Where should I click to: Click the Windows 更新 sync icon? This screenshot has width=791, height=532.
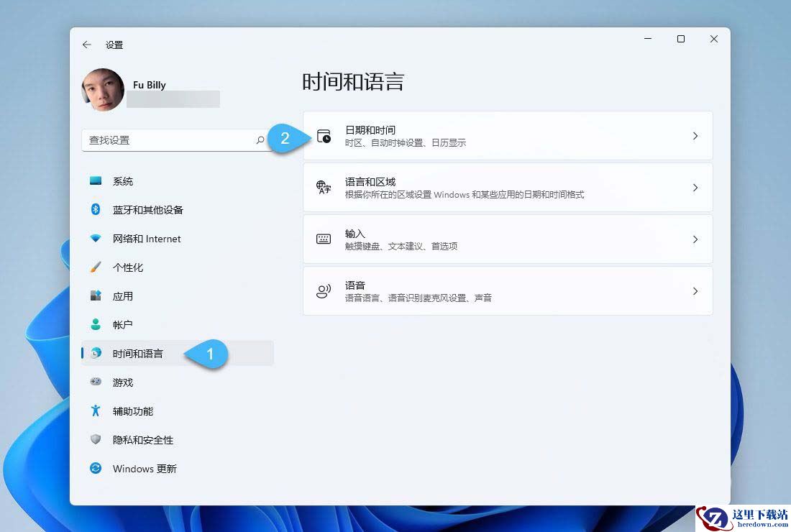[96, 468]
